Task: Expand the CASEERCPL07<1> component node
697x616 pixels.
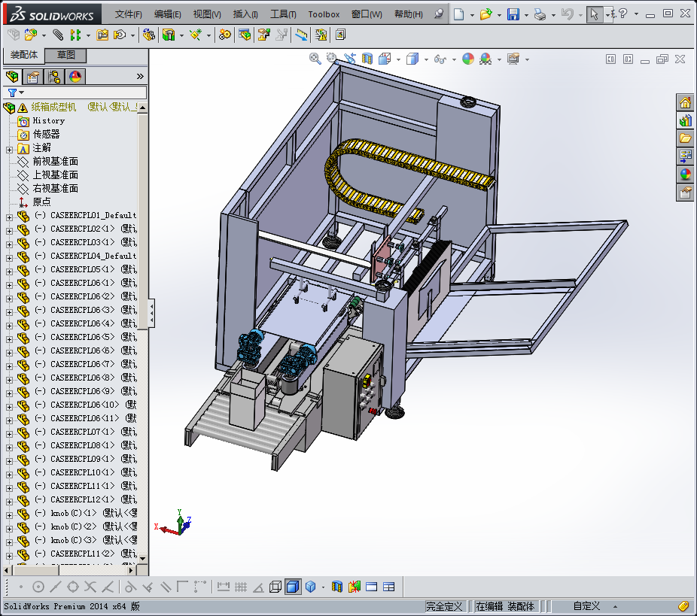Action: click(x=9, y=434)
